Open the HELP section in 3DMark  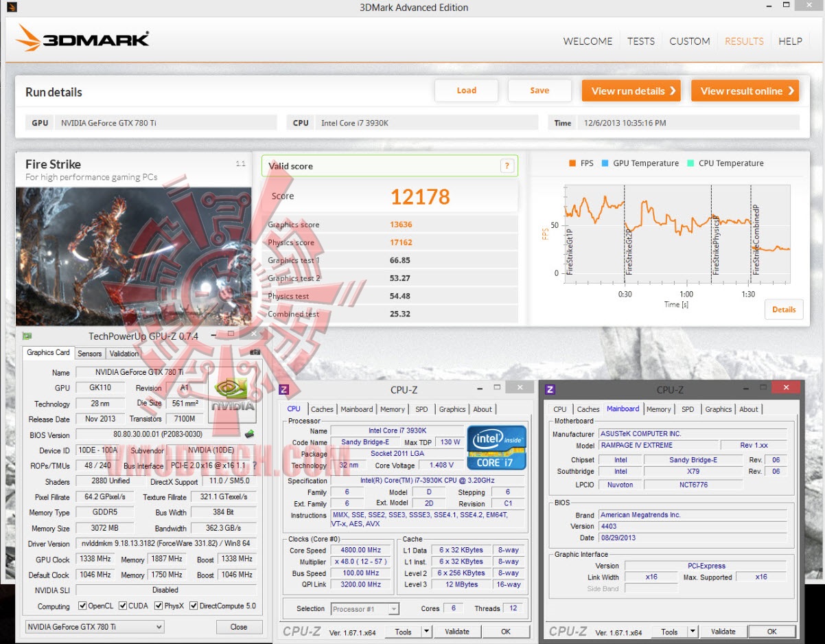click(790, 41)
